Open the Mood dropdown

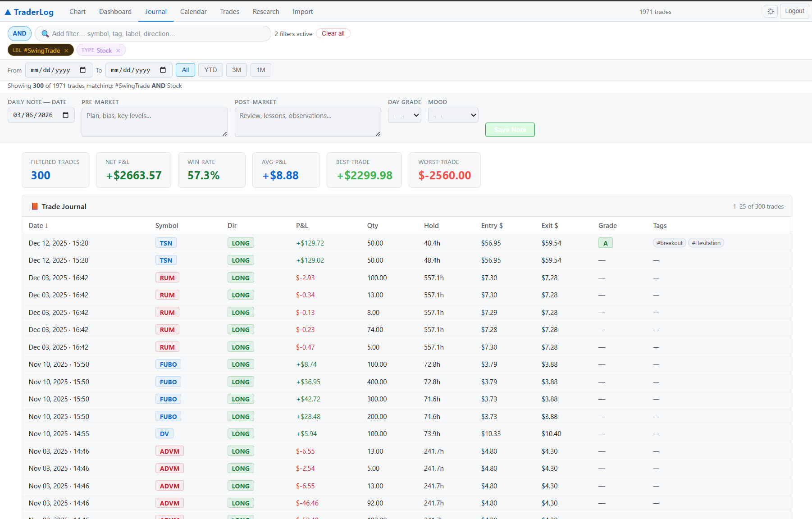coord(453,115)
